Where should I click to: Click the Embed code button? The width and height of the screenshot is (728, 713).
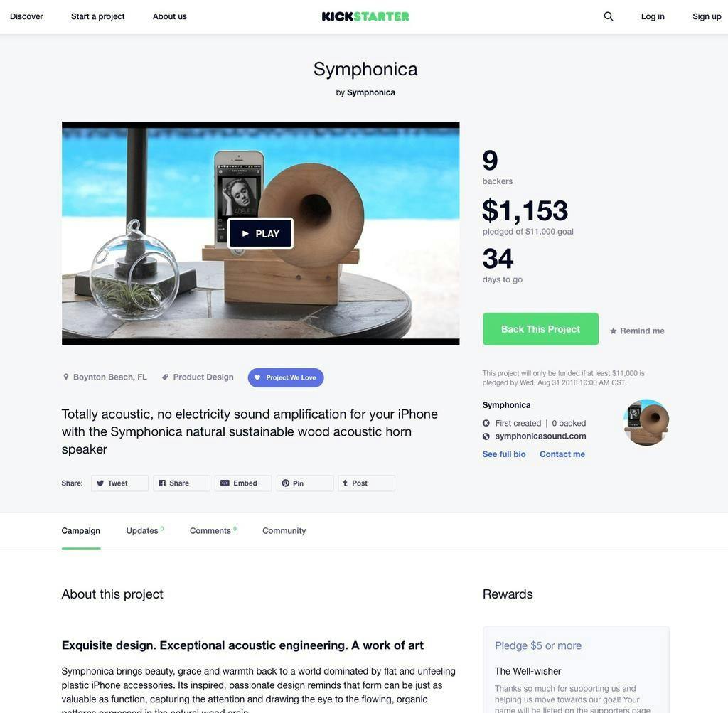[243, 483]
